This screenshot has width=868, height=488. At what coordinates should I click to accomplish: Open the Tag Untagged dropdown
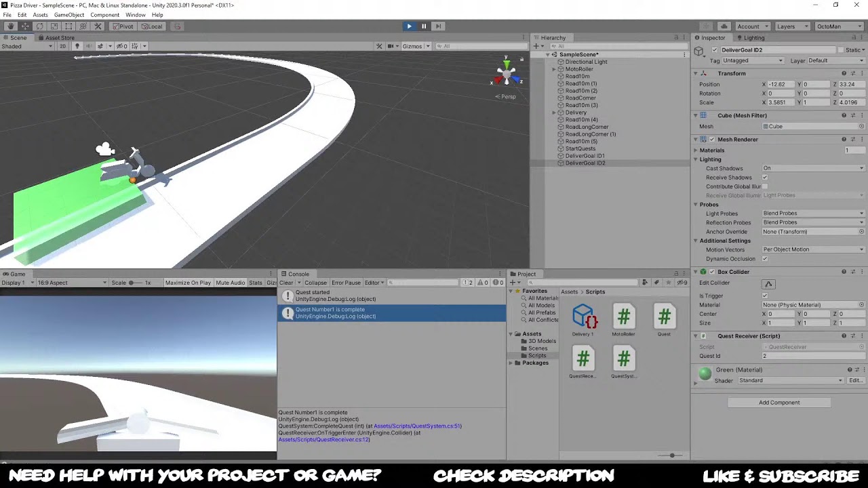(752, 61)
